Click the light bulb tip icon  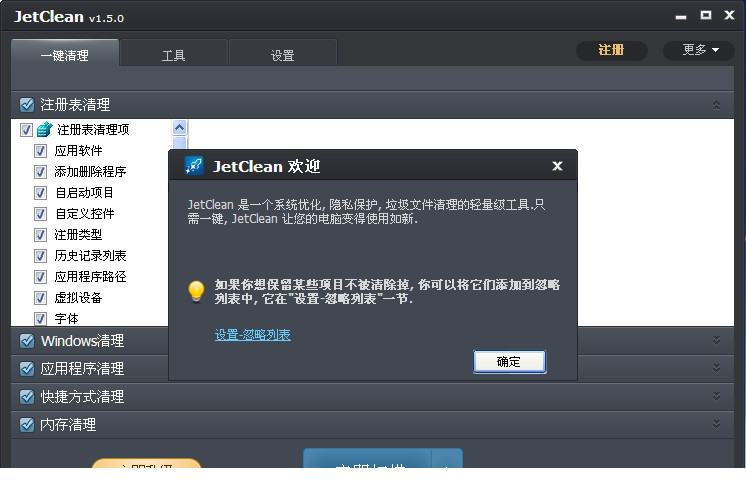click(196, 291)
